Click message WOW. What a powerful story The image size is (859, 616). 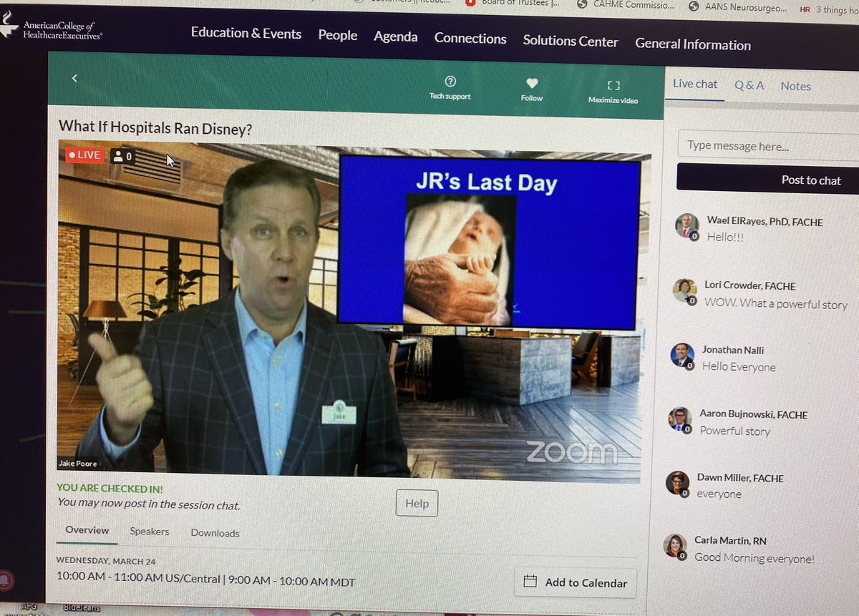[776, 303]
